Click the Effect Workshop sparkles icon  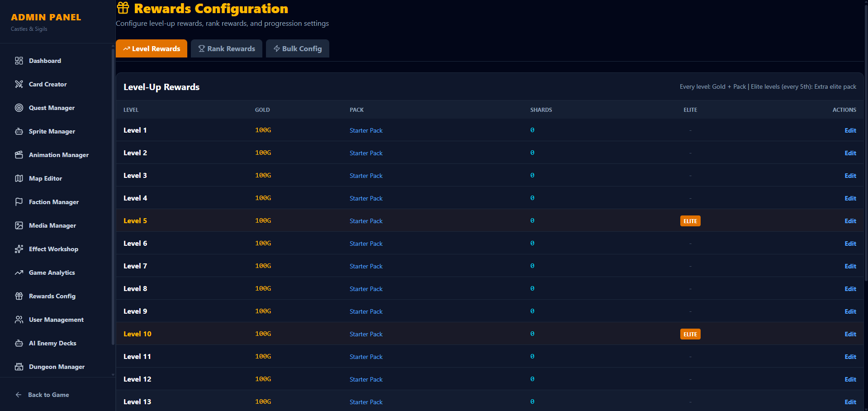[x=19, y=249]
